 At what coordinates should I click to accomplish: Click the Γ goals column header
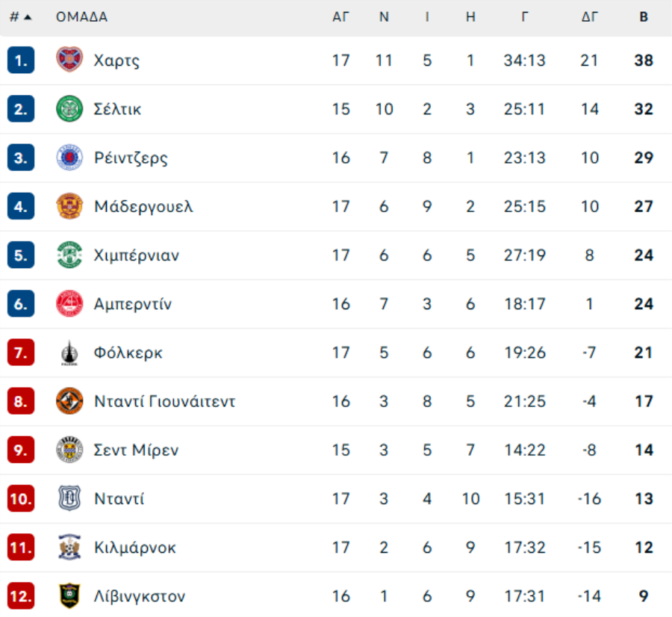(525, 17)
